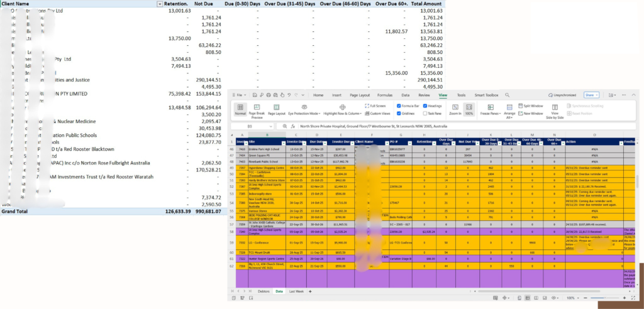Adjust the zoom slider in status bar
The width and height of the screenshot is (644, 309).
(606, 298)
